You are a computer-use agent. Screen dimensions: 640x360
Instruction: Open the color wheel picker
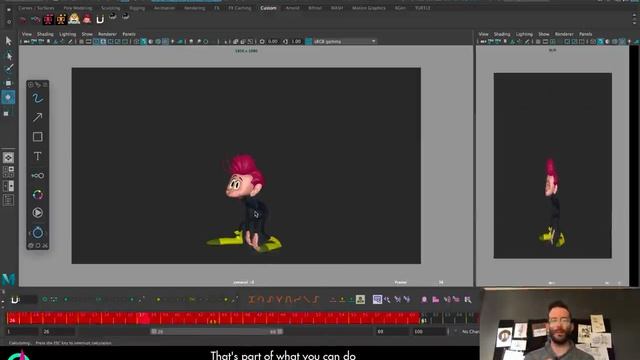coord(38,195)
